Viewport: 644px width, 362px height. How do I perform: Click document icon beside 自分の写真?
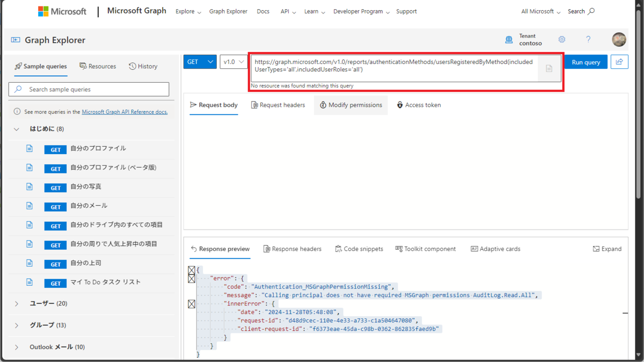click(x=30, y=187)
